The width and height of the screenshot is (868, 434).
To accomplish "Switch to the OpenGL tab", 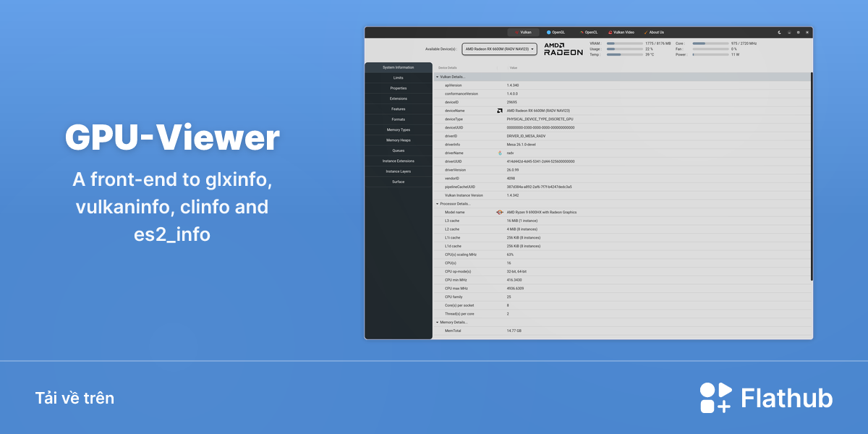I will [x=556, y=33].
